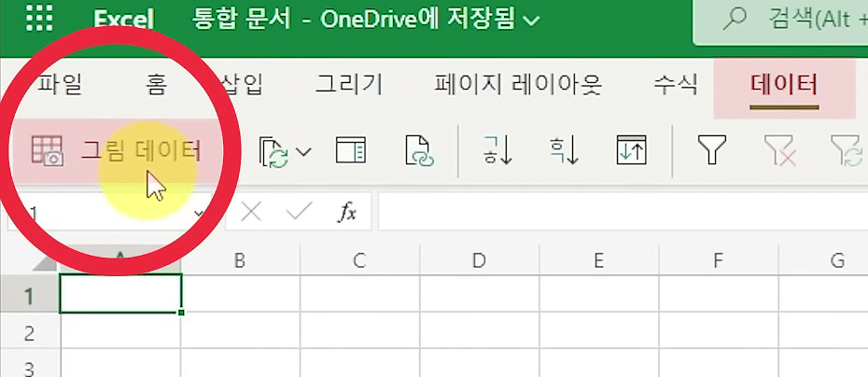Open the Queries pane icon
868x377 pixels.
pyautogui.click(x=350, y=150)
